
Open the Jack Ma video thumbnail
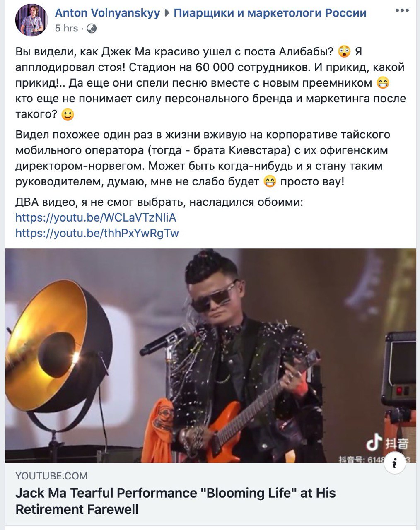(x=211, y=355)
